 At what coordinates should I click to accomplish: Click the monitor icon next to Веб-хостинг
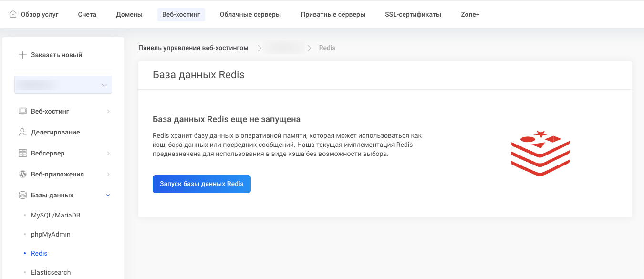pyautogui.click(x=22, y=111)
